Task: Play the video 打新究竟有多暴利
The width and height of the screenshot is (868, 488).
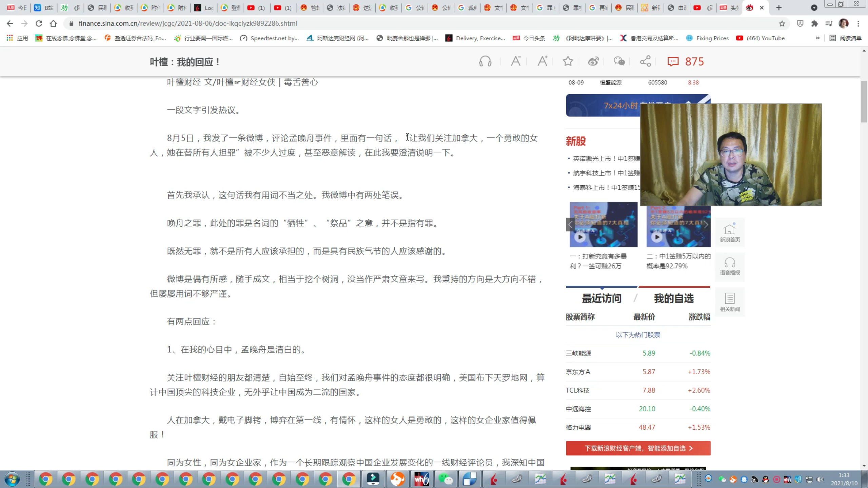Action: (x=580, y=237)
